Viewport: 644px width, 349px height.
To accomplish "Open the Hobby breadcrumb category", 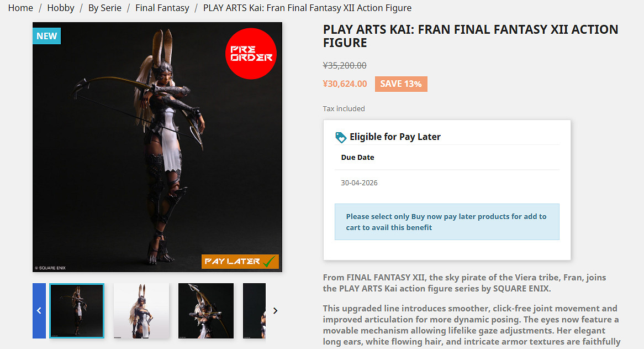I will pos(61,8).
